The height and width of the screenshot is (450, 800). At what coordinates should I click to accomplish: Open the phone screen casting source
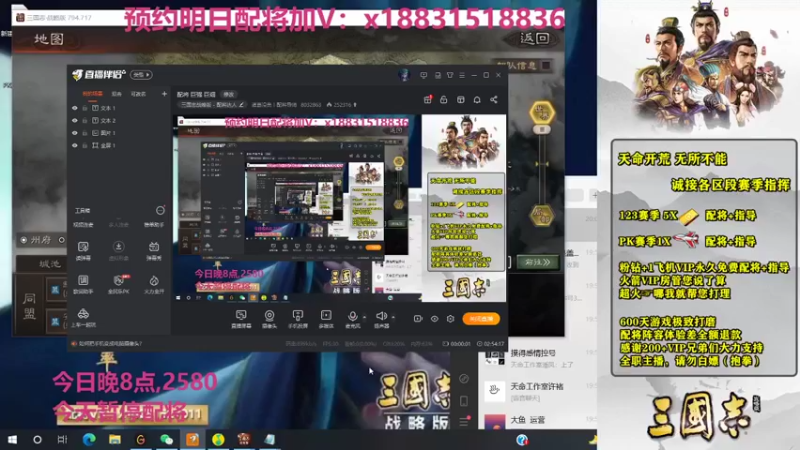[x=297, y=316]
